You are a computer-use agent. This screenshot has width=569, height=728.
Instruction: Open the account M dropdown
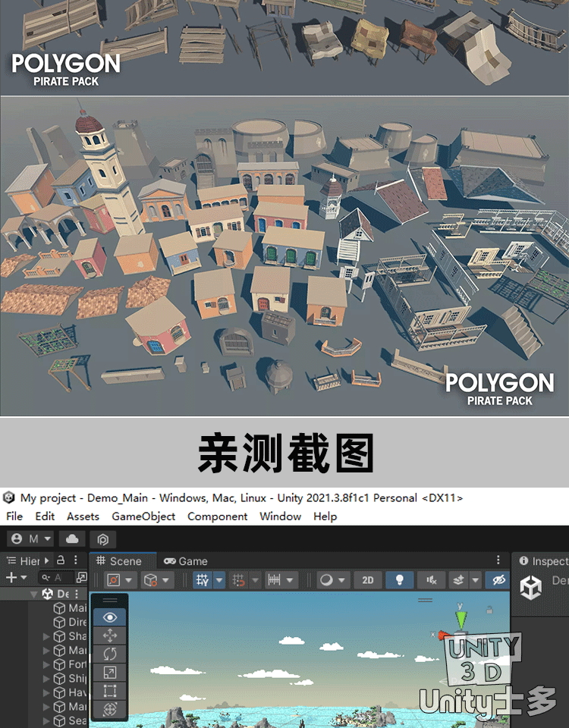click(x=30, y=539)
